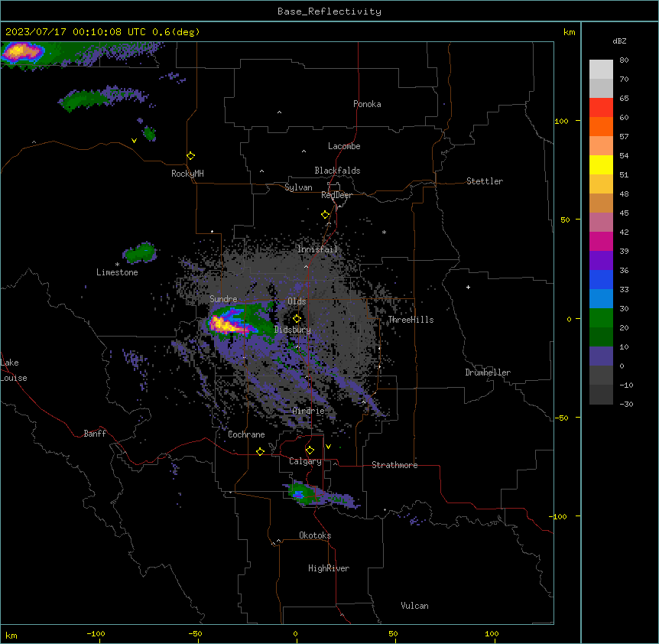Image resolution: width=659 pixels, height=644 pixels.
Task: Click the white 70 dBZ legend swatch
Action: coord(601,70)
